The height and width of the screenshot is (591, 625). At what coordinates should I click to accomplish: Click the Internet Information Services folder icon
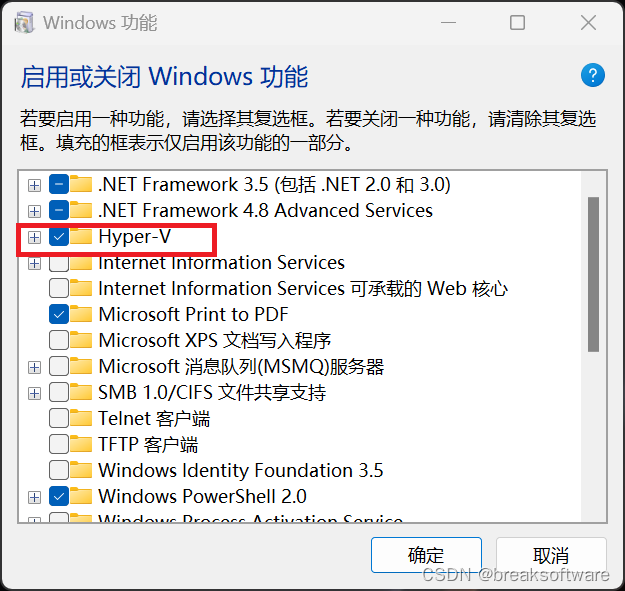tap(82, 263)
